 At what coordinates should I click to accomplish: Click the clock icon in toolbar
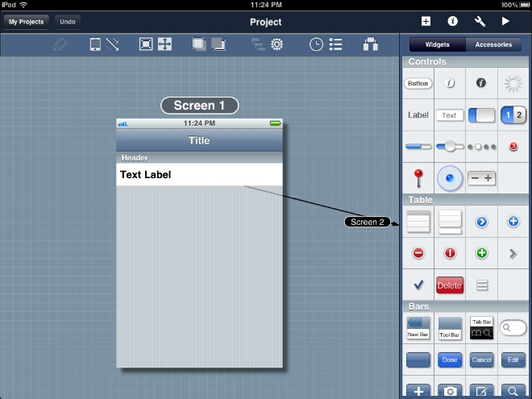[316, 44]
